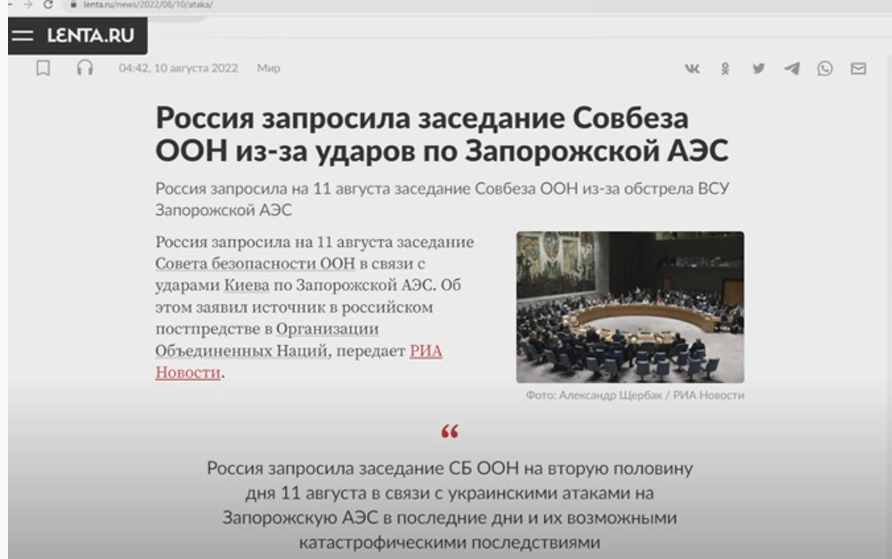Click the UN Security Council meeting photo
This screenshot has height=559, width=892.
click(x=629, y=307)
